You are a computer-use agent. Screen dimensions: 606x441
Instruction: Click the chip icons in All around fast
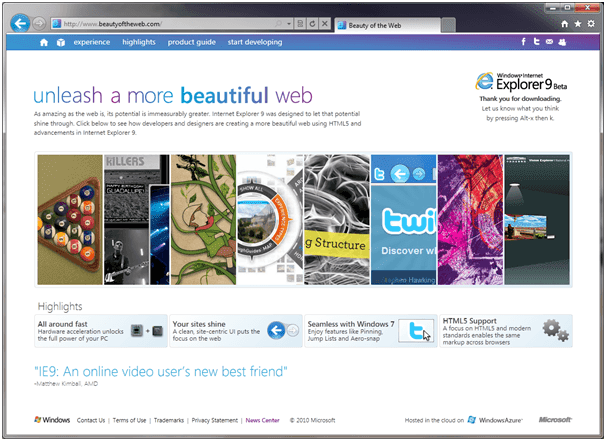[x=147, y=331]
